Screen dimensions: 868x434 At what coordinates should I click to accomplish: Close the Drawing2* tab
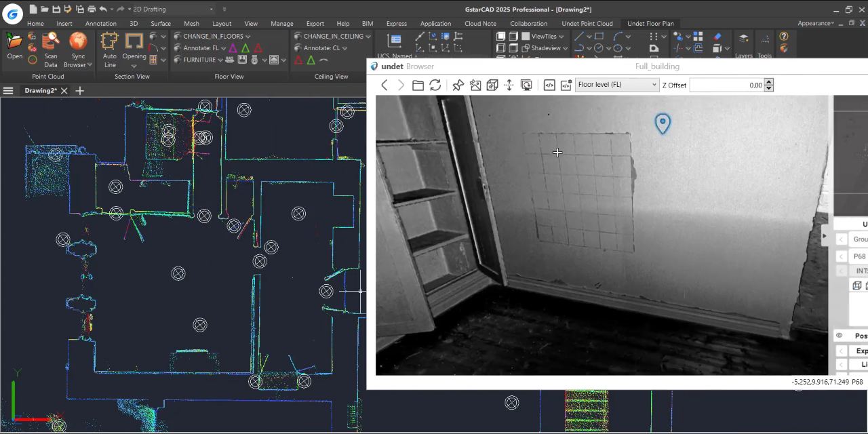click(64, 90)
